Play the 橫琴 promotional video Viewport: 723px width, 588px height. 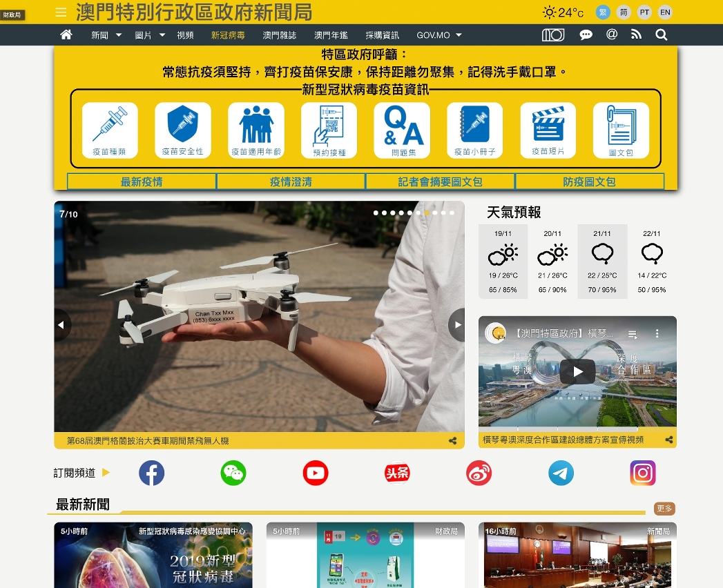coord(577,372)
